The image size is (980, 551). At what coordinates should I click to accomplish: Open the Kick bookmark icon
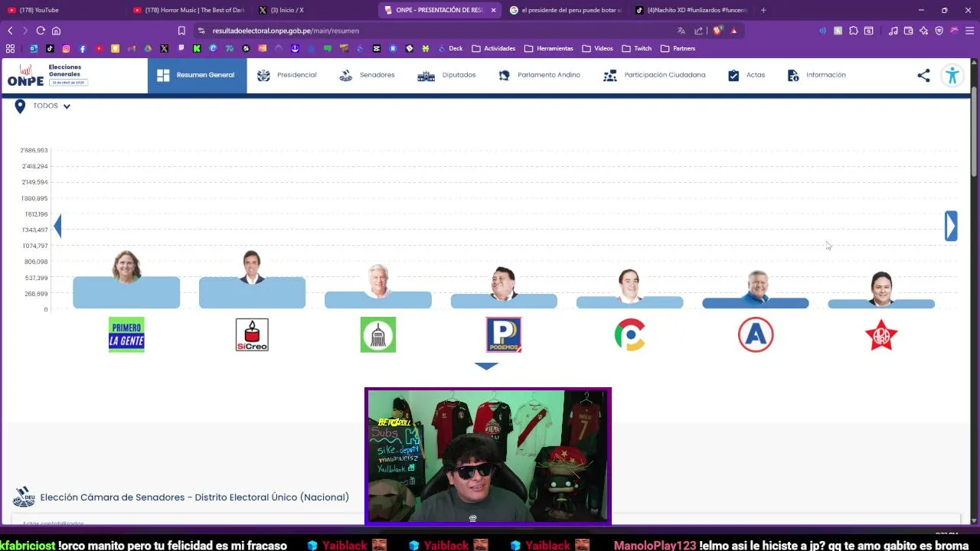[197, 48]
